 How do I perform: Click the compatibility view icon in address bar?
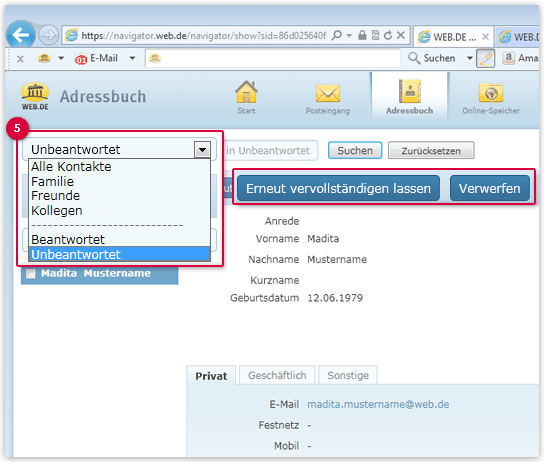point(375,35)
